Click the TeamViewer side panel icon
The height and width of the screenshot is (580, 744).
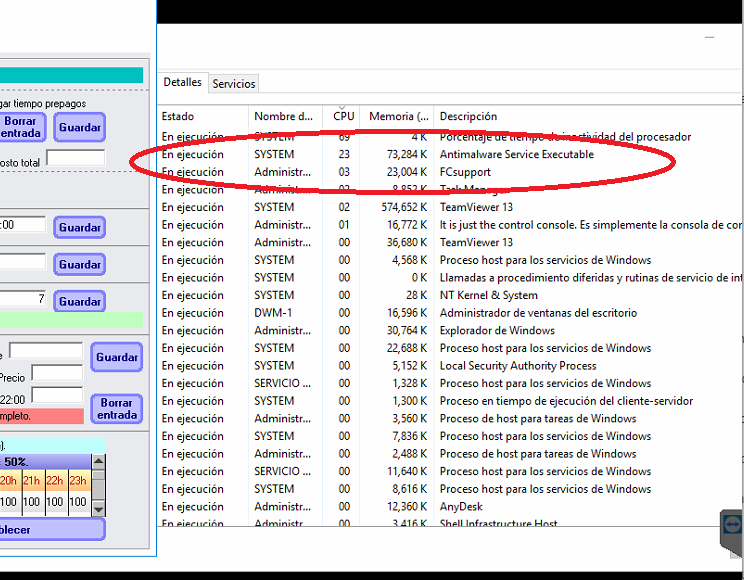[733, 525]
